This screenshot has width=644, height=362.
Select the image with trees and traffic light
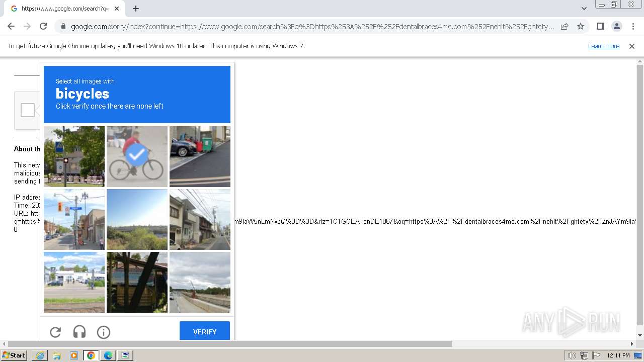coord(74,156)
